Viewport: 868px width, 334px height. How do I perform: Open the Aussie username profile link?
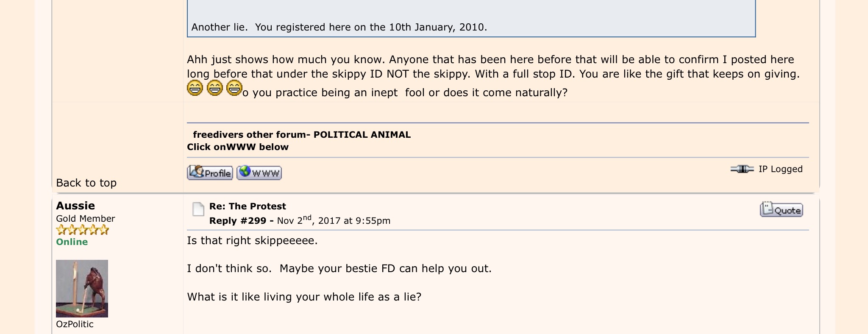point(75,206)
